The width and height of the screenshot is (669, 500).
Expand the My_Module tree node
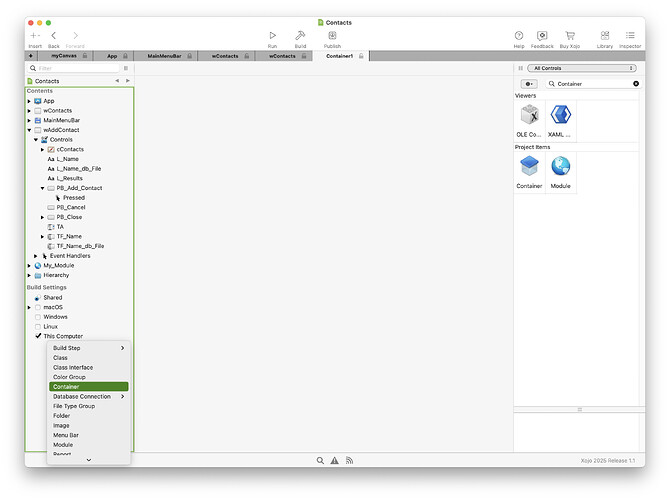tap(29, 265)
